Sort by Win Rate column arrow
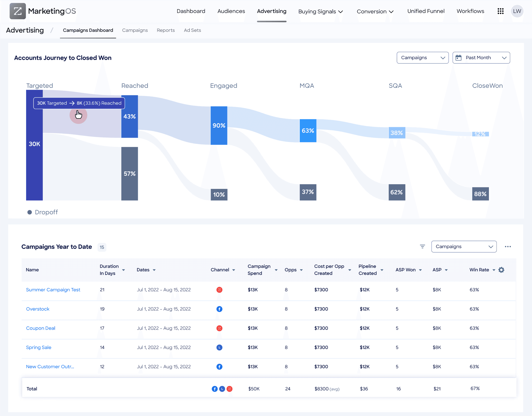The image size is (532, 416). coord(494,270)
